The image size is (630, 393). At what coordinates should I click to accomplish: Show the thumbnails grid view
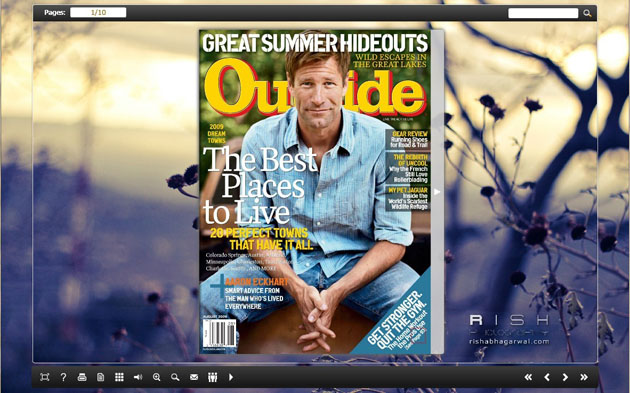click(x=119, y=377)
